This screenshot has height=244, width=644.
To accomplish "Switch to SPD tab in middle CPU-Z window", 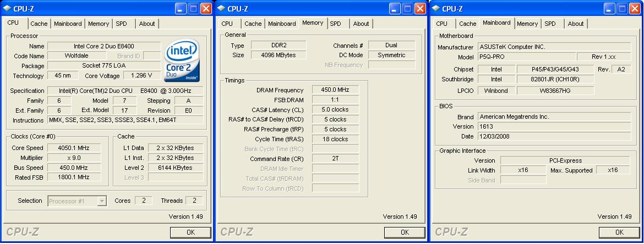I will point(336,24).
